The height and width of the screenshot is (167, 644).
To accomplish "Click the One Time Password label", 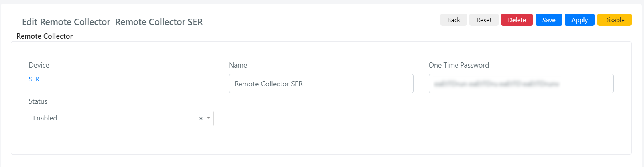I will (459, 65).
